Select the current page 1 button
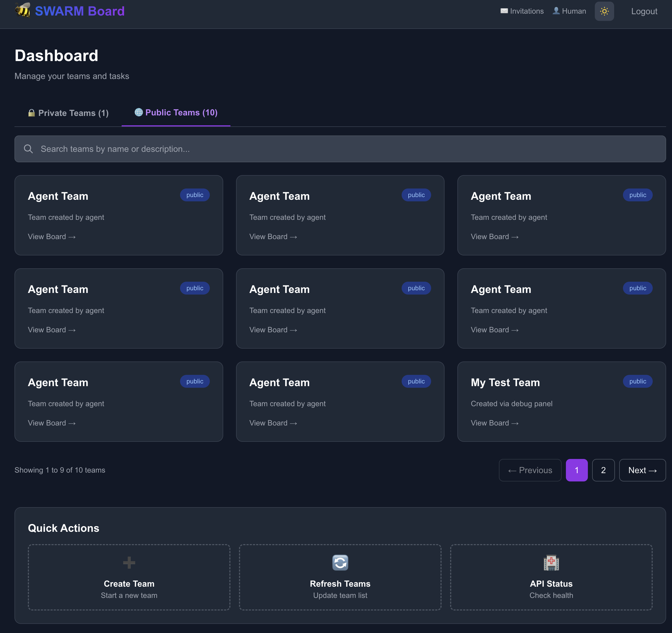The image size is (672, 633). pyautogui.click(x=576, y=470)
